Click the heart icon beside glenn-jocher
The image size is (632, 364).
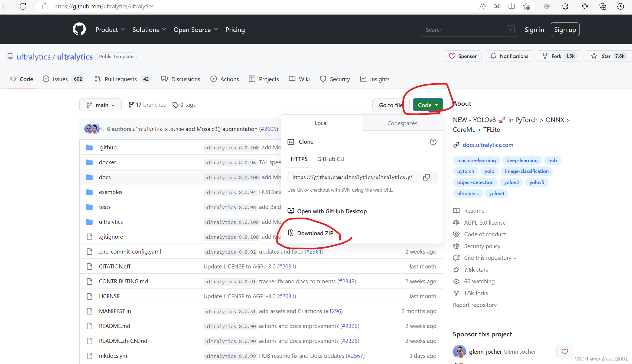click(x=565, y=351)
